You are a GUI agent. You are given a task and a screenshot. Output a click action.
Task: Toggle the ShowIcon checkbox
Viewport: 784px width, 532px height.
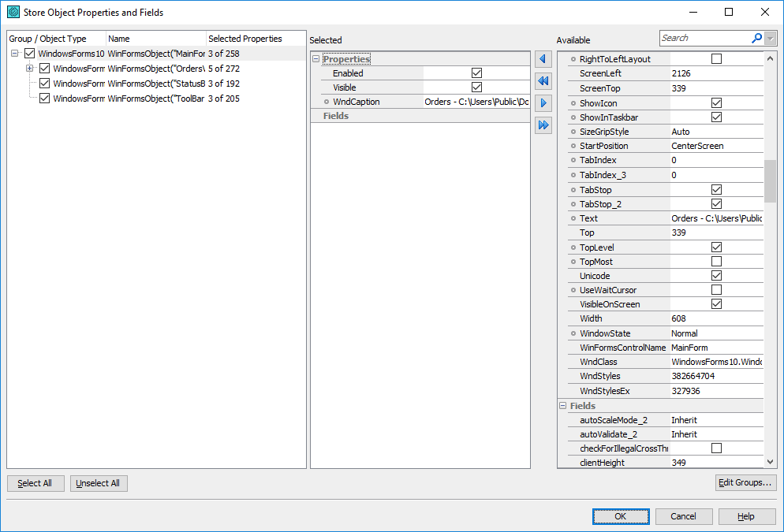tap(716, 103)
